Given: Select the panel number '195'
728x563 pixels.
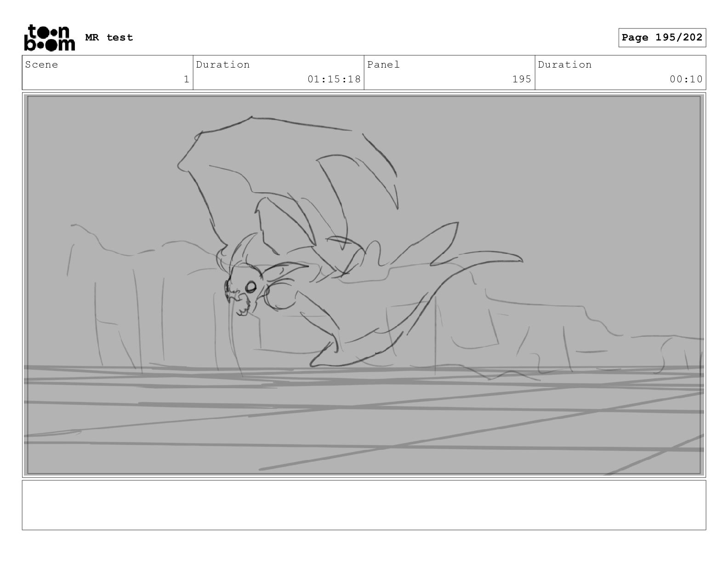Looking at the screenshot, I should (x=522, y=79).
